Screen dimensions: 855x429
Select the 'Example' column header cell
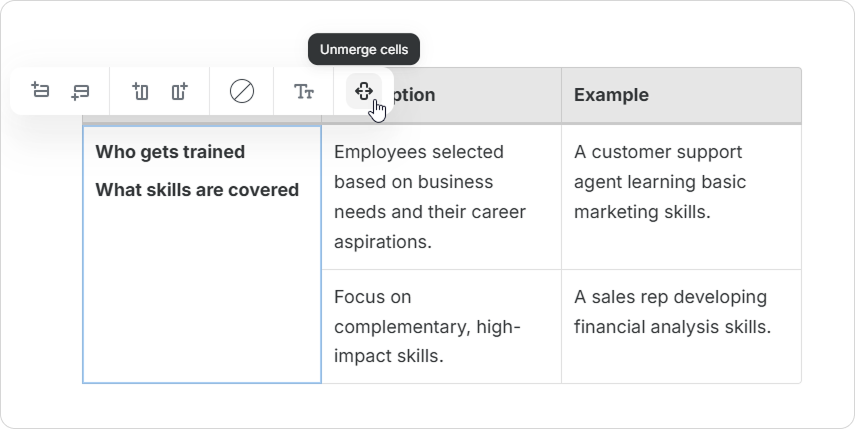[x=680, y=95]
